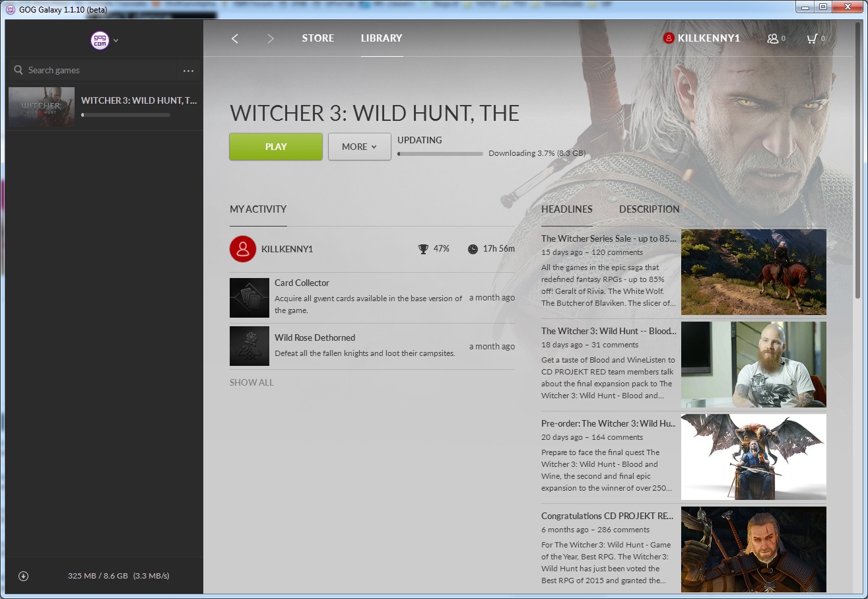This screenshot has width=868, height=599.
Task: Open the friends list icon
Action: (x=773, y=39)
